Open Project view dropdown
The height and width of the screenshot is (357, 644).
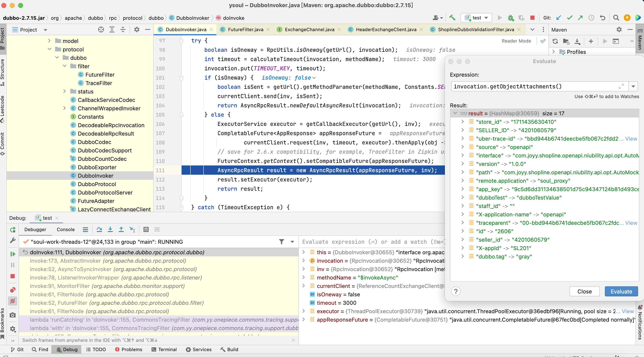45,30
